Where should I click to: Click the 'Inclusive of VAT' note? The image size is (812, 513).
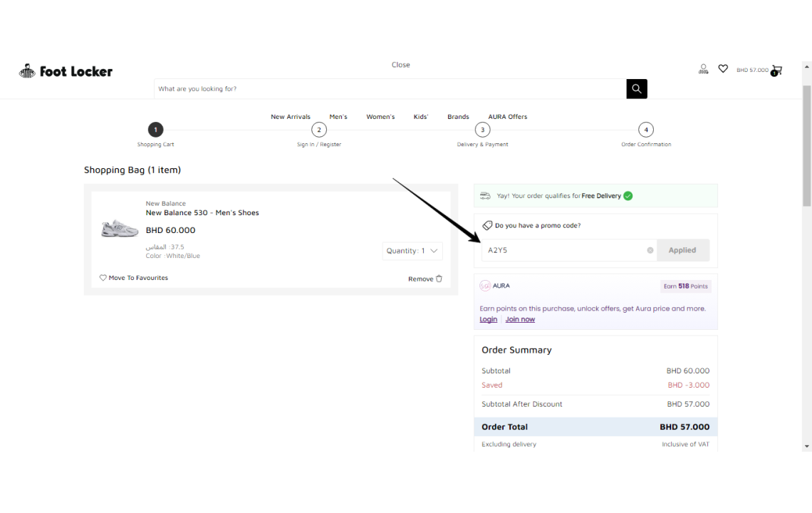coord(686,444)
